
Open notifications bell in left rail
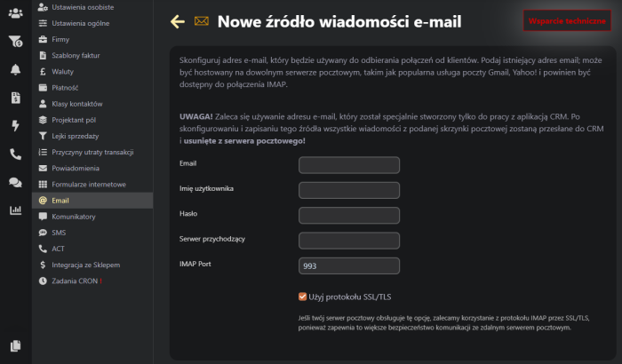(x=15, y=69)
